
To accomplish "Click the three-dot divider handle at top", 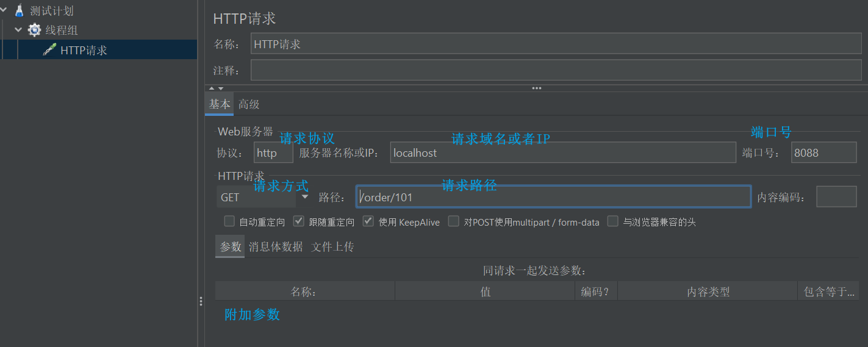I will [x=537, y=88].
